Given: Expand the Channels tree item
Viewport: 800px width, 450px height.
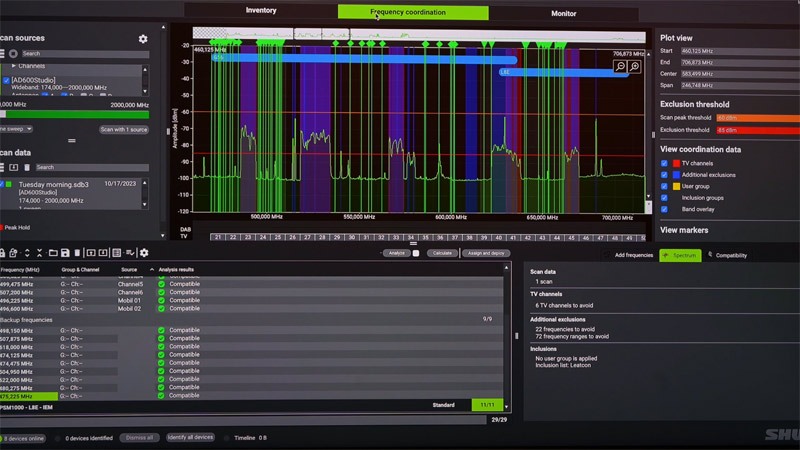Looking at the screenshot, I should 14,66.
